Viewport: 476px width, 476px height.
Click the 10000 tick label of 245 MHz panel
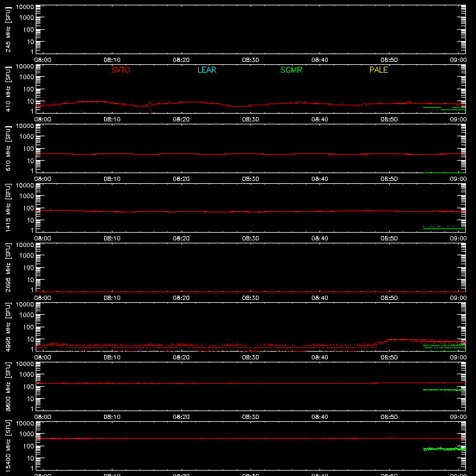25,7
